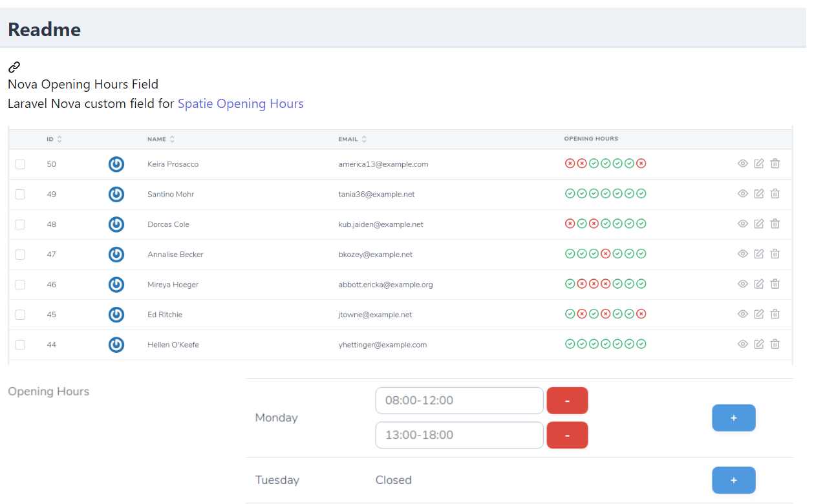This screenshot has width=825, height=504.
Task: Sort table by Email column arrows
Action: coord(364,139)
